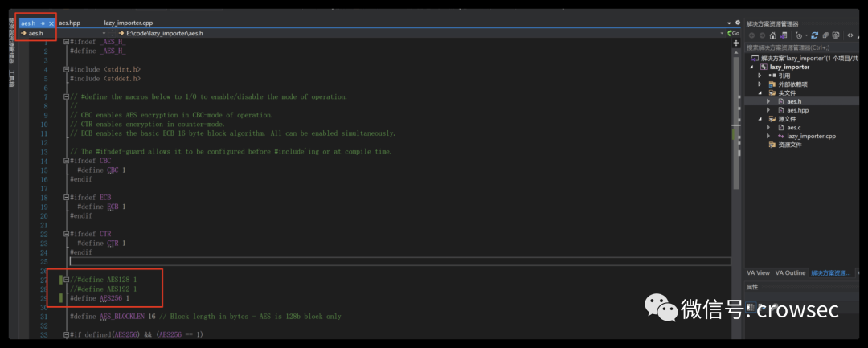
Task: Expand the 外部依赖项 node arrow
Action: [x=760, y=84]
